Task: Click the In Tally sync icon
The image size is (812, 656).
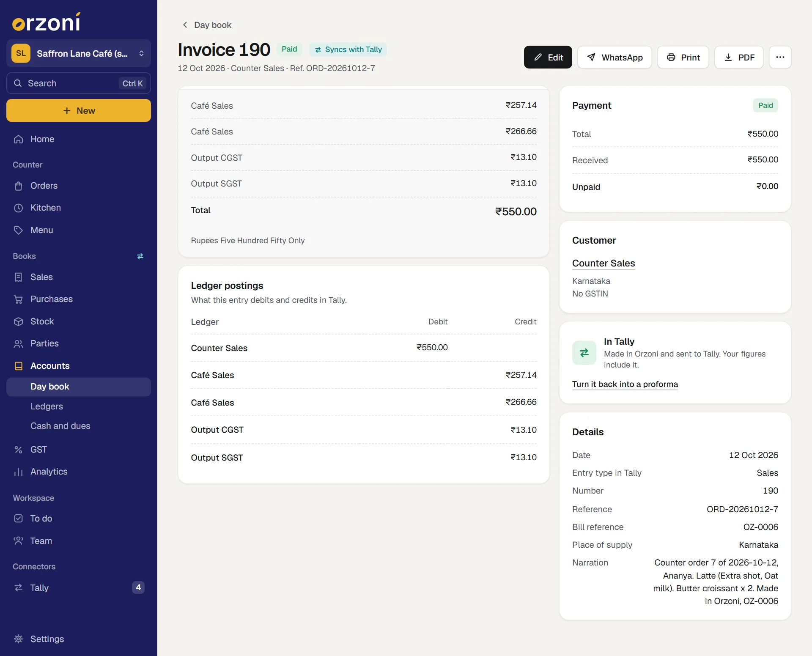Action: click(x=584, y=353)
